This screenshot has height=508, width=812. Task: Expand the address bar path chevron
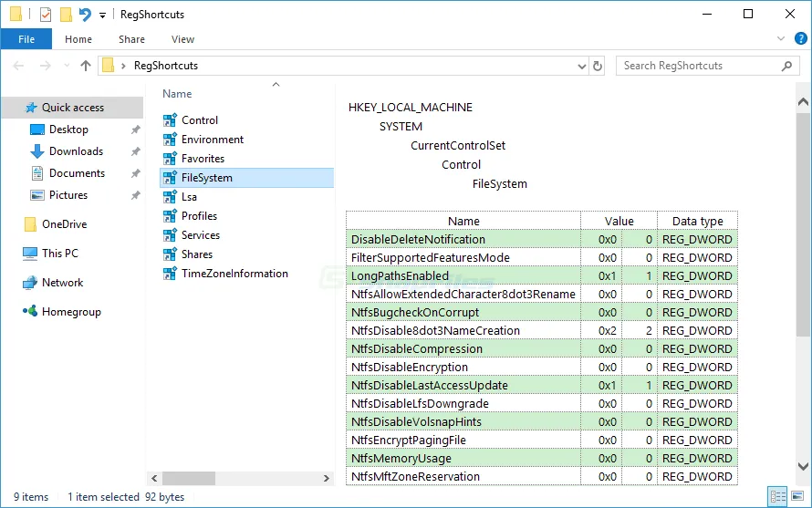123,66
